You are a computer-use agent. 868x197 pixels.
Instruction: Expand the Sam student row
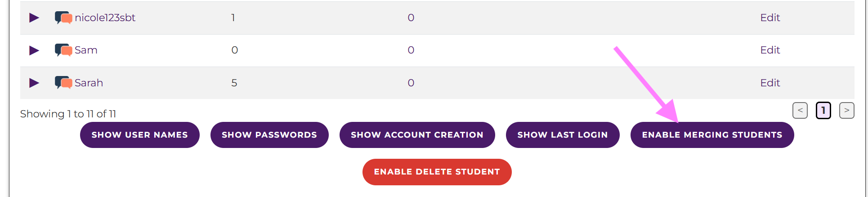(x=34, y=50)
